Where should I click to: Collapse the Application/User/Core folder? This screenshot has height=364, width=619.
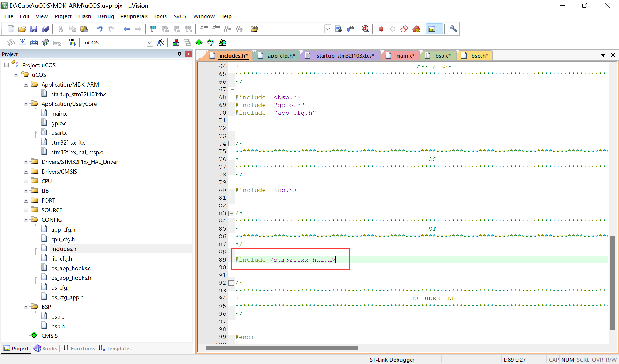(26, 104)
